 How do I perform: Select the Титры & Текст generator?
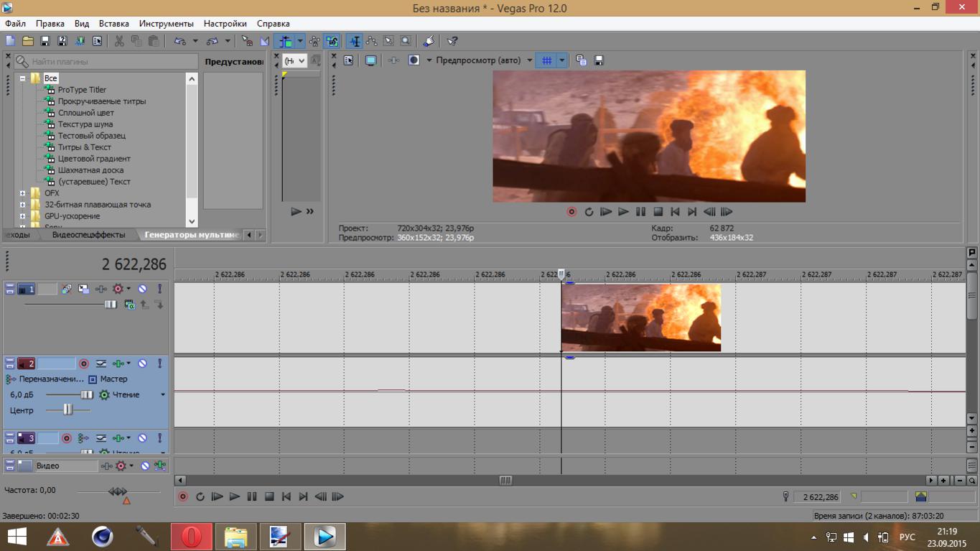pos(84,147)
